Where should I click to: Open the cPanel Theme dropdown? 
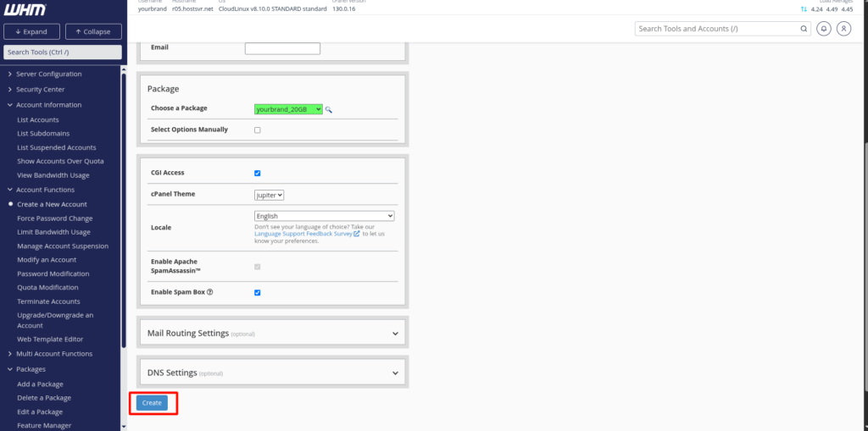pos(269,195)
